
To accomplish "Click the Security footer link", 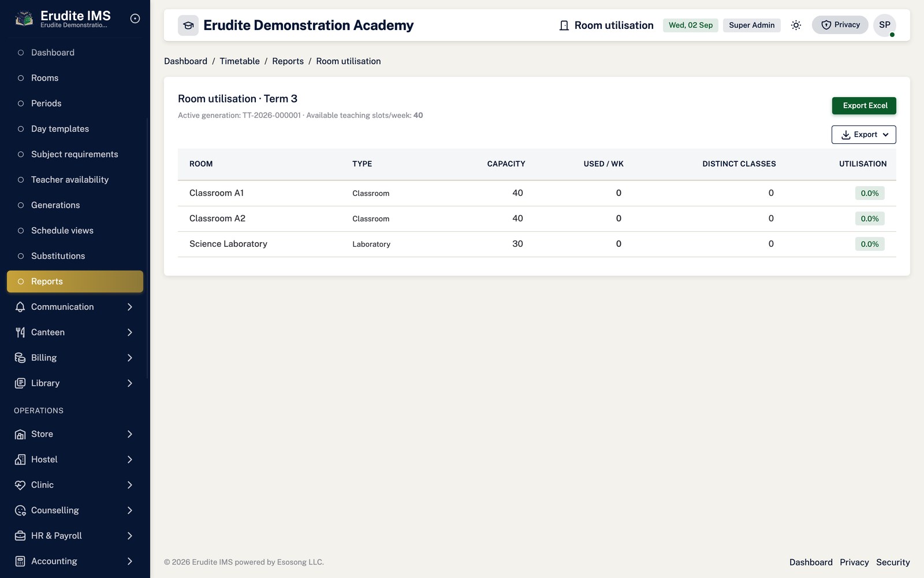I will tap(893, 562).
